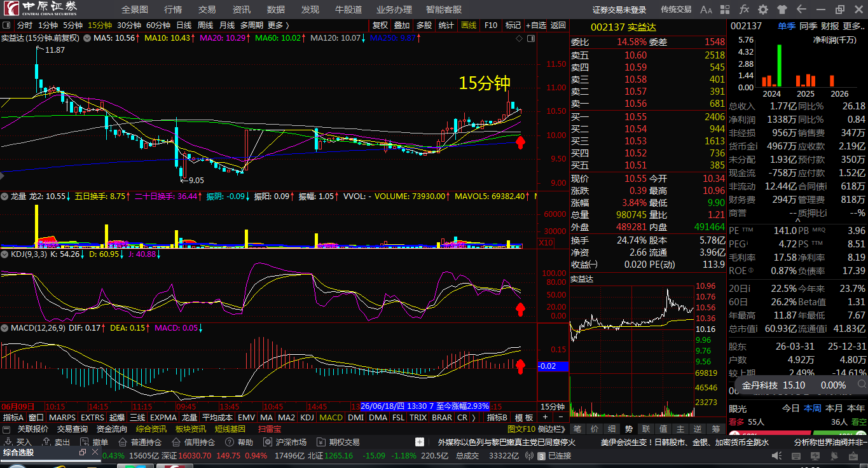
Task: Open 普通持仓 positions
Action: coord(140,442)
